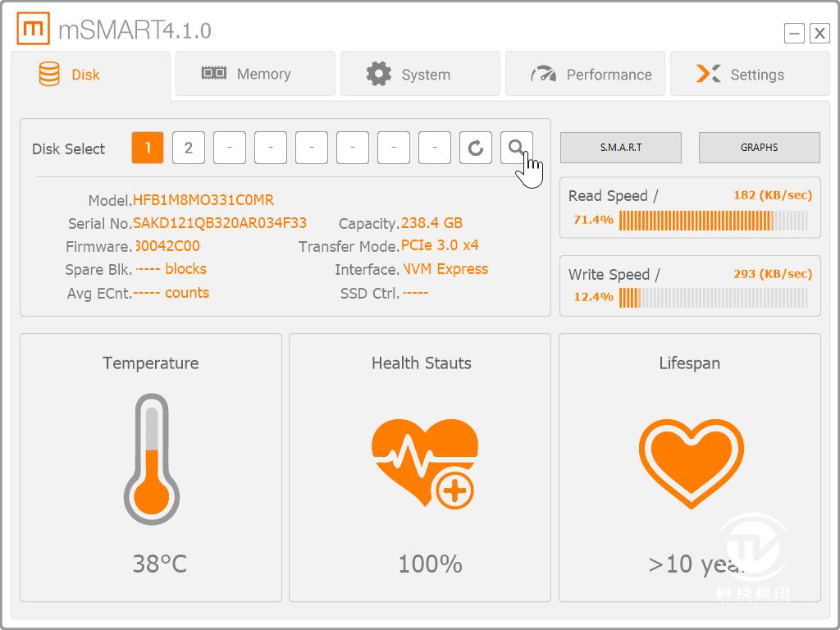Image resolution: width=840 pixels, height=630 pixels.
Task: Click the Spare Blk. blocks value
Action: click(171, 269)
